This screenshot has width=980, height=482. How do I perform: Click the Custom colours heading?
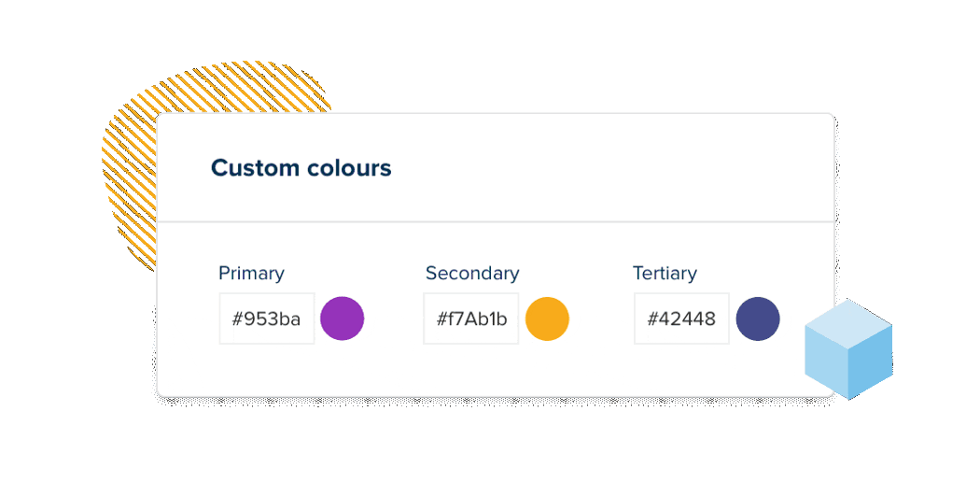301,168
